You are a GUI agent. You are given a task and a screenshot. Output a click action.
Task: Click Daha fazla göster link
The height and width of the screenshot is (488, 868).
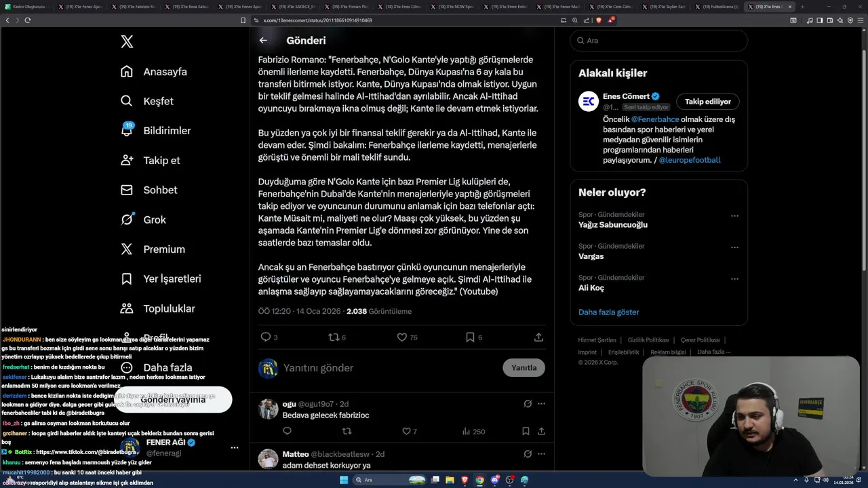(608, 312)
